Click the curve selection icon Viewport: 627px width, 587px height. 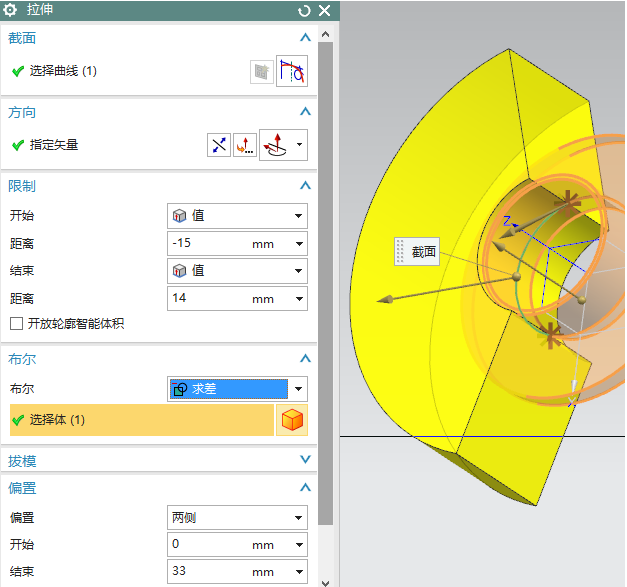pyautogui.click(x=292, y=72)
